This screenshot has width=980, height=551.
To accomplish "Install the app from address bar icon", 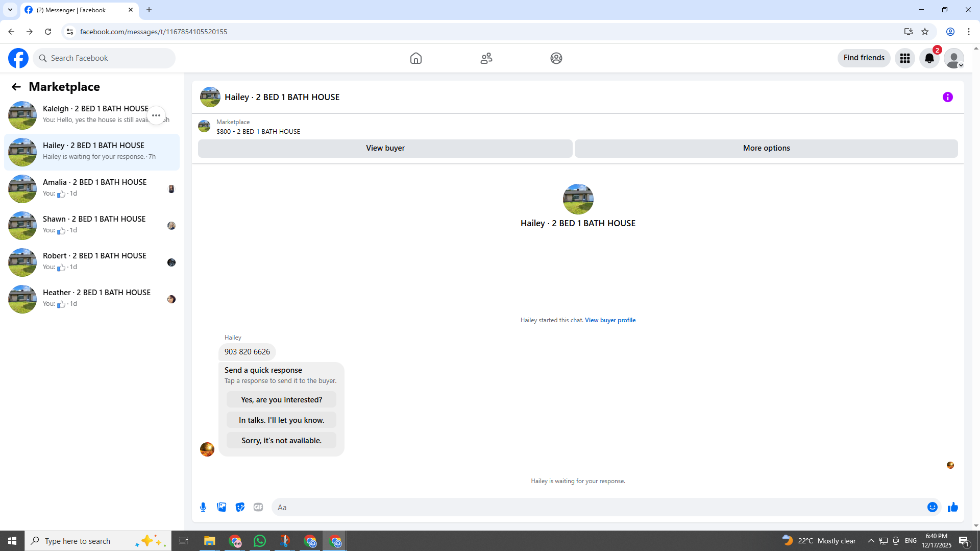I will point(909,32).
